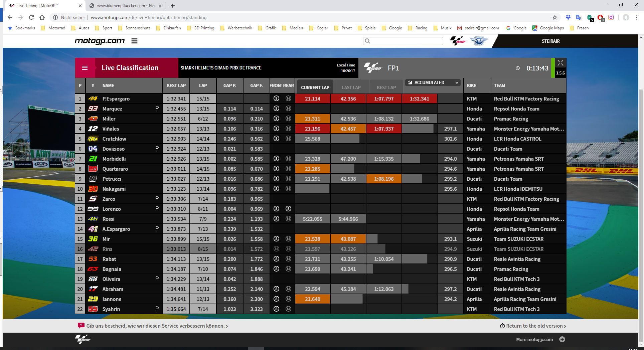Click the fullscreen expand icon in timing panel
The image size is (644, 350).
pyautogui.click(x=560, y=63)
